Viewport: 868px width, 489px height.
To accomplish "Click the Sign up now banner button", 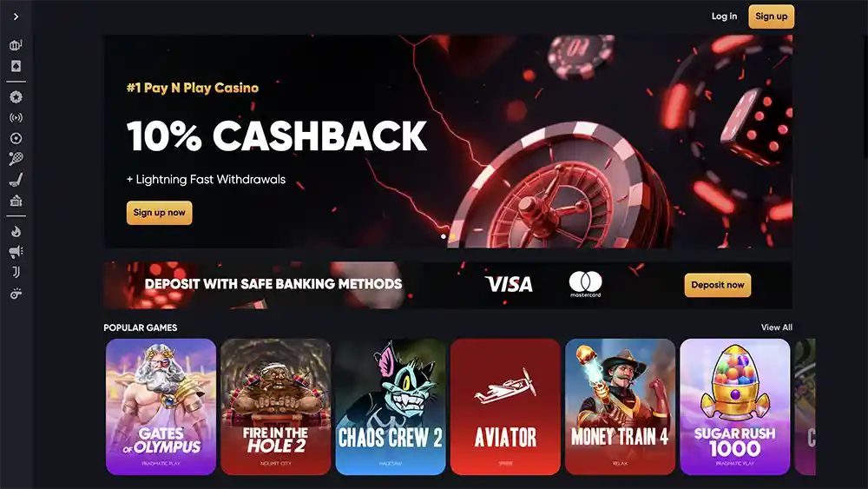I will 160,213.
